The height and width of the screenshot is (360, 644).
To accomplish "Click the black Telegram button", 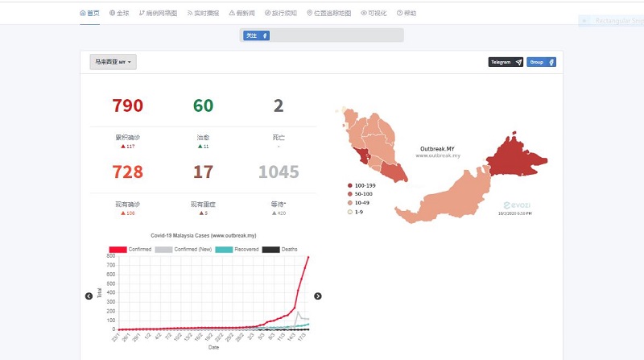I will [x=506, y=62].
